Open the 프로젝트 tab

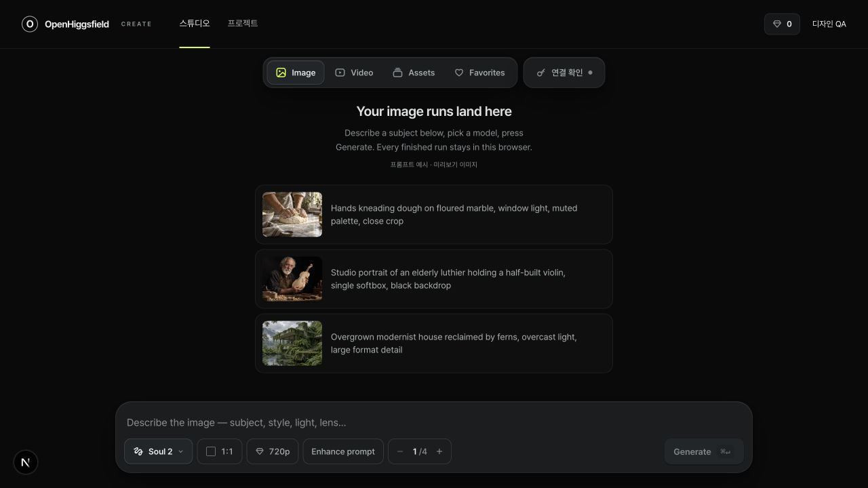(x=243, y=24)
